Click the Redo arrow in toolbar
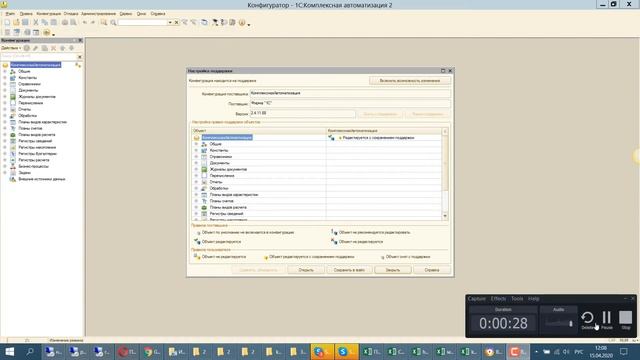Screen dimensions: 640x360 click(x=93, y=22)
